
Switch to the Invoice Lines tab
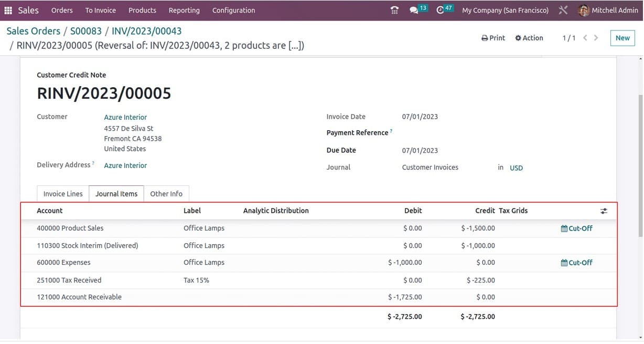(x=63, y=194)
